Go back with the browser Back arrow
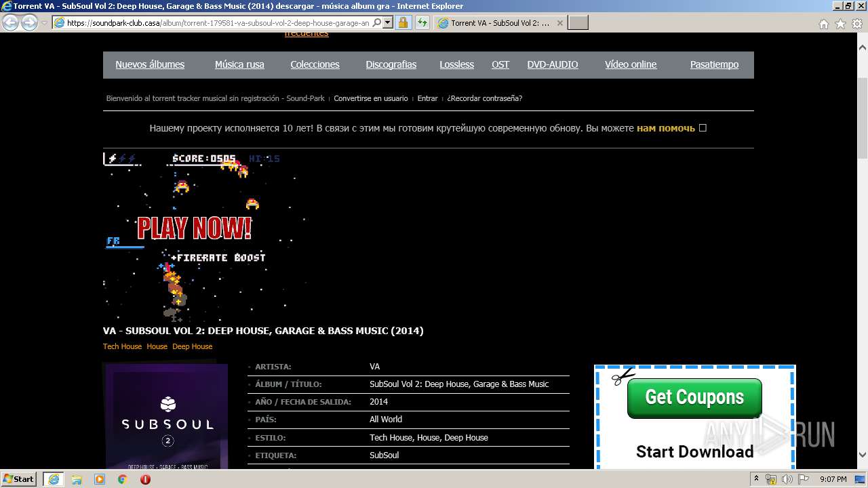Viewport: 868px width, 488px height. coord(10,22)
